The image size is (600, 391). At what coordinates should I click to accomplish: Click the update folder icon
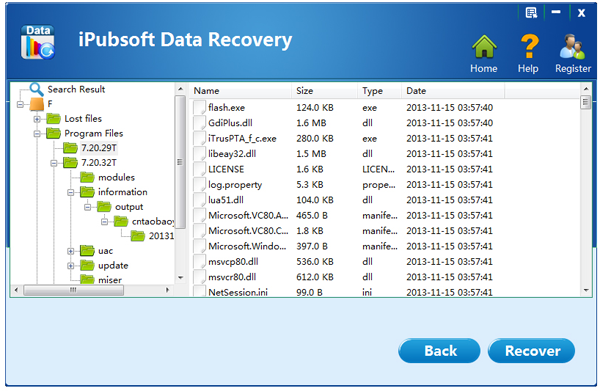click(x=87, y=266)
